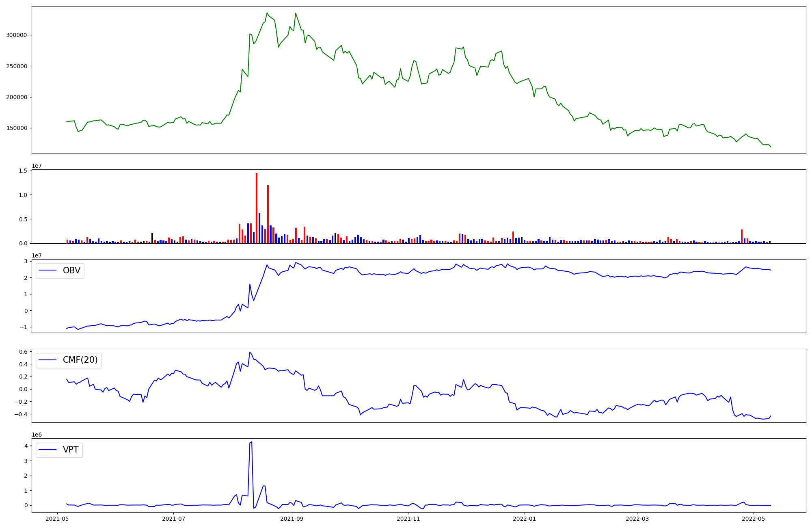Click the 2022-03 x-axis date label
This screenshot has width=812, height=528.
tap(637, 519)
